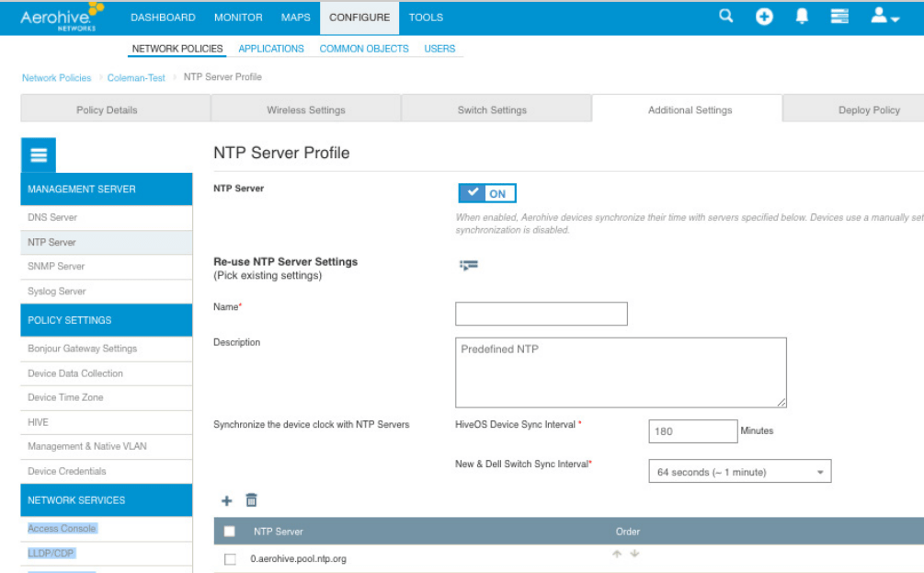
Task: Go to APPLICATIONS submenu
Action: [x=271, y=49]
